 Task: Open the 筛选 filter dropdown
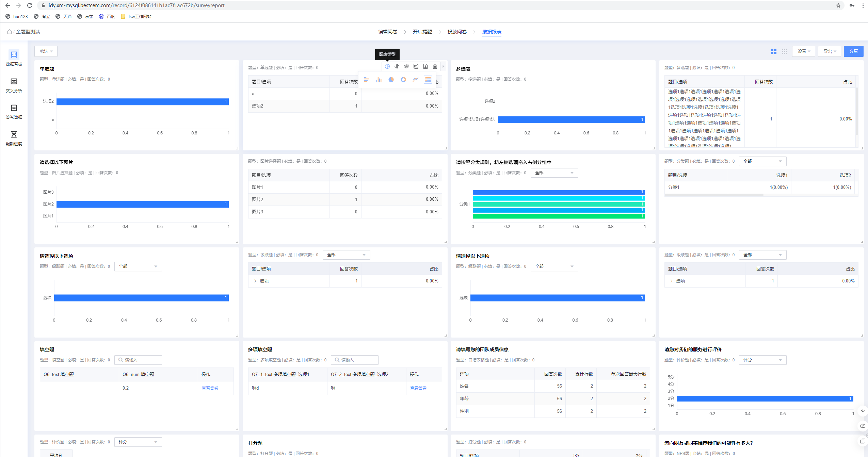pos(46,51)
